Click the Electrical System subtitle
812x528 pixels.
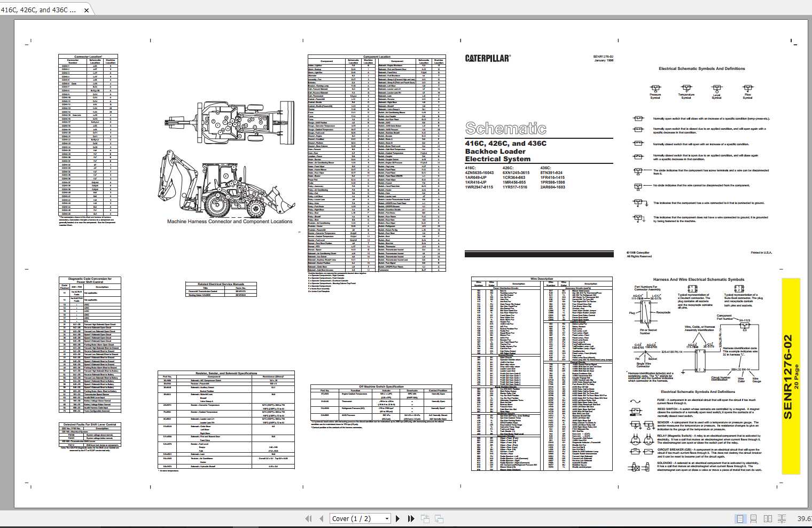click(x=498, y=159)
